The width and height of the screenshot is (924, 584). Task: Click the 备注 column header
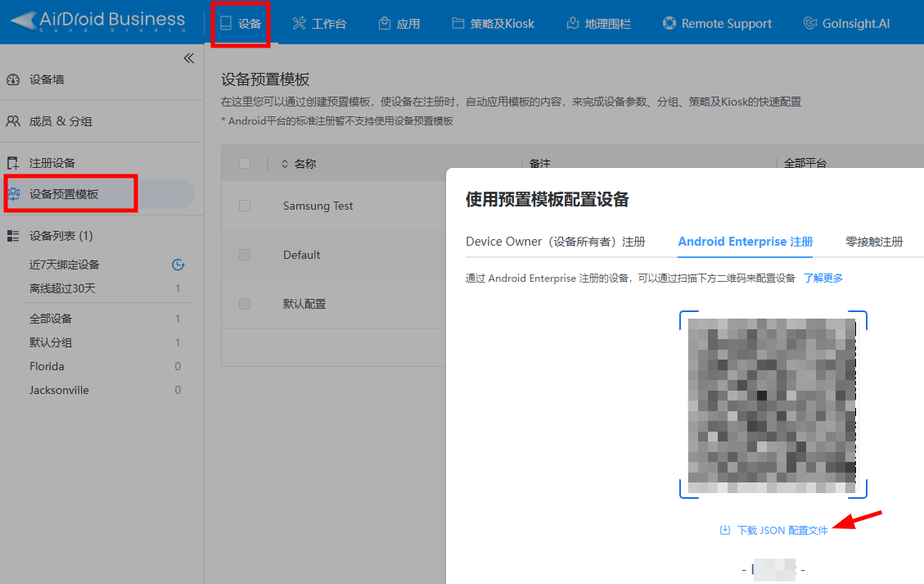540,163
